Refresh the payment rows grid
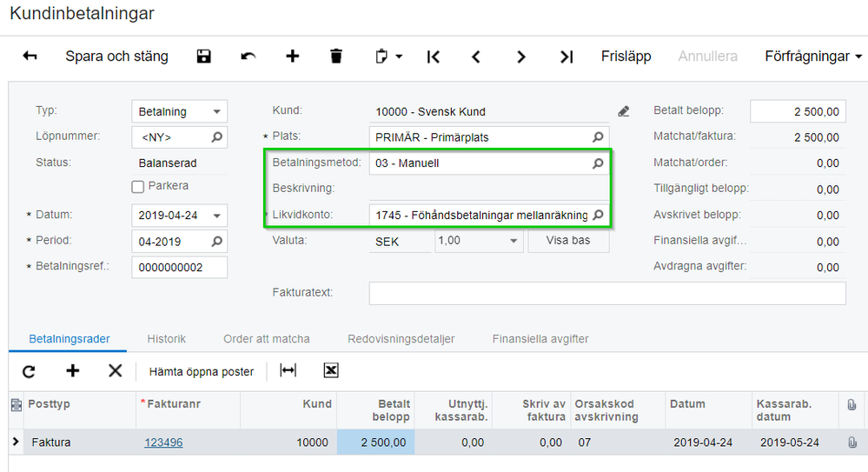The image size is (868, 472). (29, 371)
